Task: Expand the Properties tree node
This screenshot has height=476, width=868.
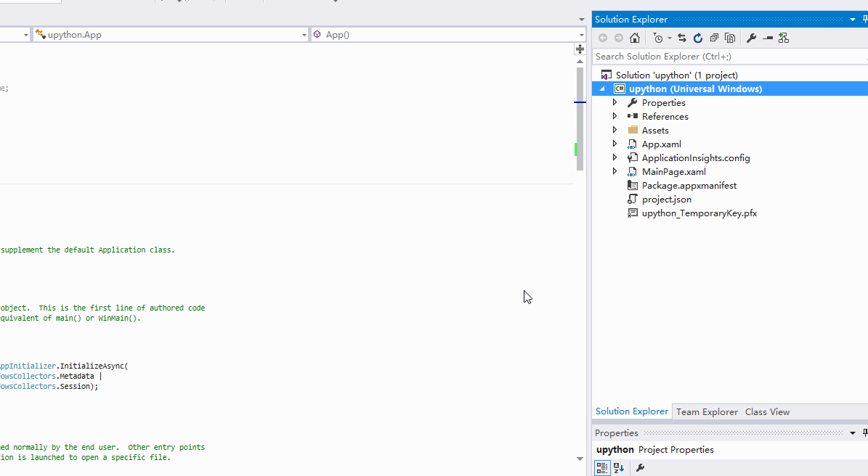Action: coord(615,103)
